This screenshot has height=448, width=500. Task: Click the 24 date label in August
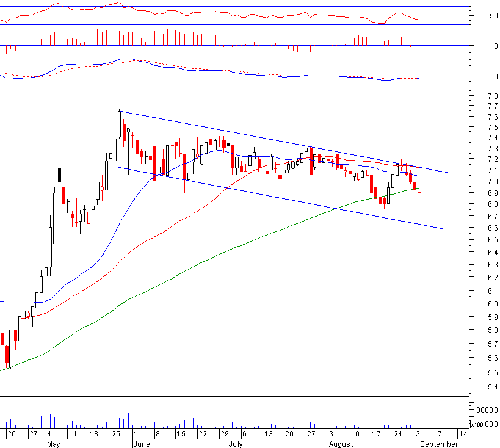coord(398,433)
